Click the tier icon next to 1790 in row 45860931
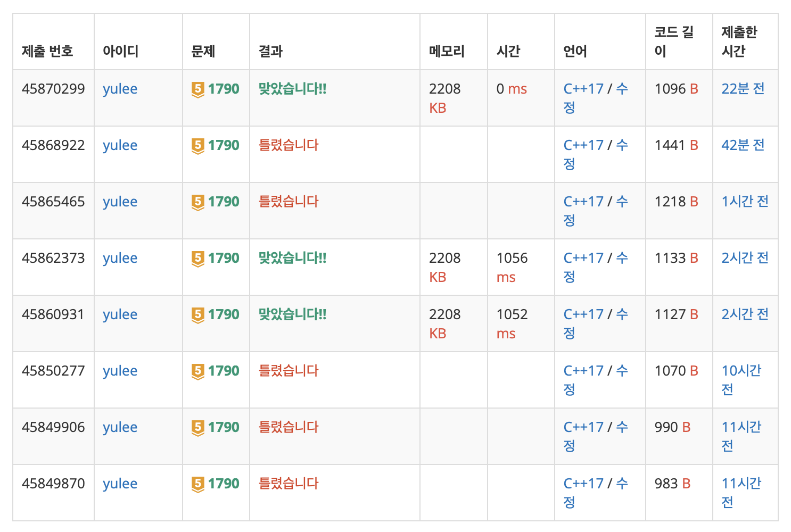 (197, 315)
